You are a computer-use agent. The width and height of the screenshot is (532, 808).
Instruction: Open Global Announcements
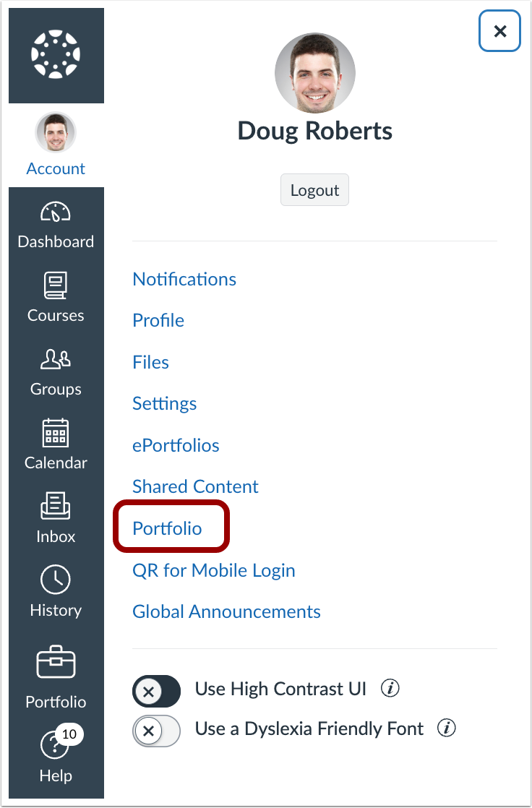coord(226,611)
